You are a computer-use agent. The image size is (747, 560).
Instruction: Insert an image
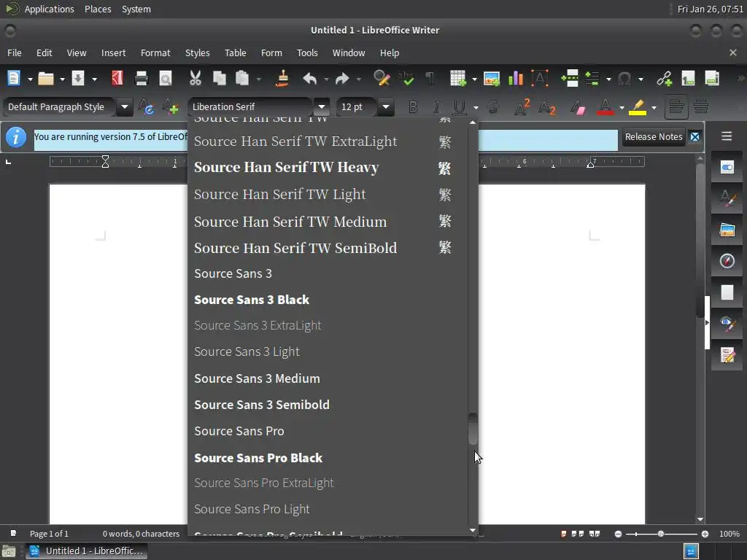[x=492, y=78]
